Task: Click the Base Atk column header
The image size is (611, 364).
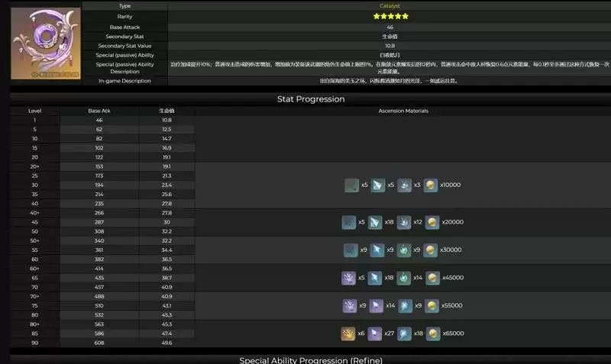Action: (x=99, y=111)
